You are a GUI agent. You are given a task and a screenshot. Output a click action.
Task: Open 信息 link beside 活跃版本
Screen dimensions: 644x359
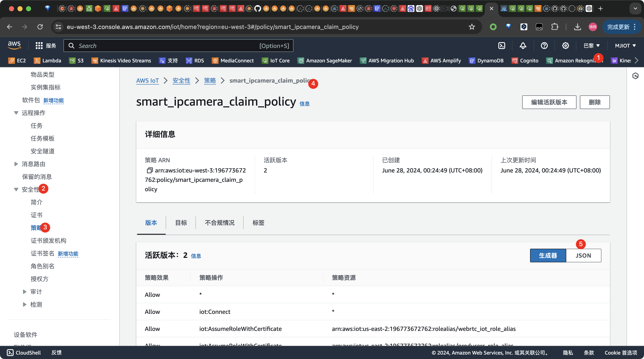196,256
